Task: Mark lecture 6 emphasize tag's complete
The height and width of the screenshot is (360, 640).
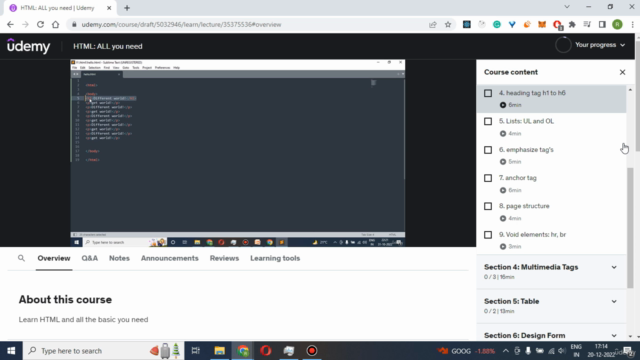Action: click(x=488, y=150)
